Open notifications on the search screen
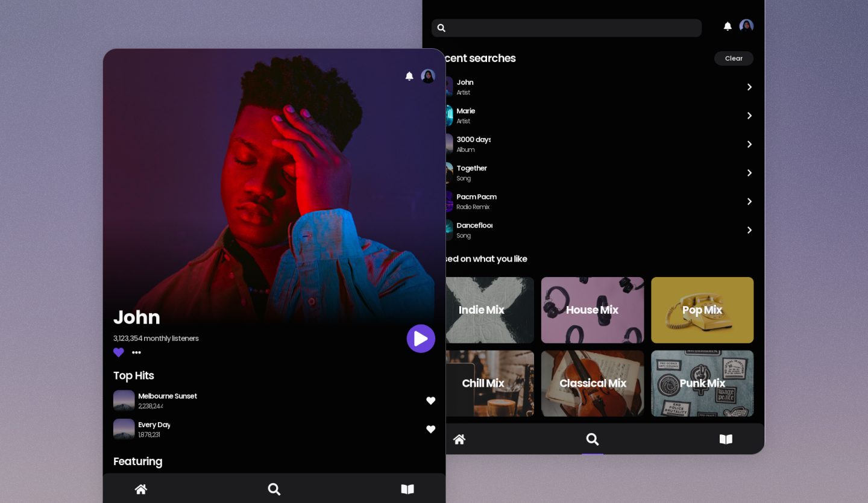The image size is (868, 503). (728, 26)
